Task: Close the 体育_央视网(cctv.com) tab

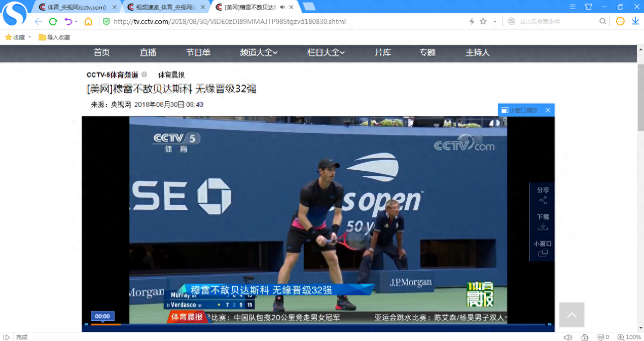Action: 114,7
